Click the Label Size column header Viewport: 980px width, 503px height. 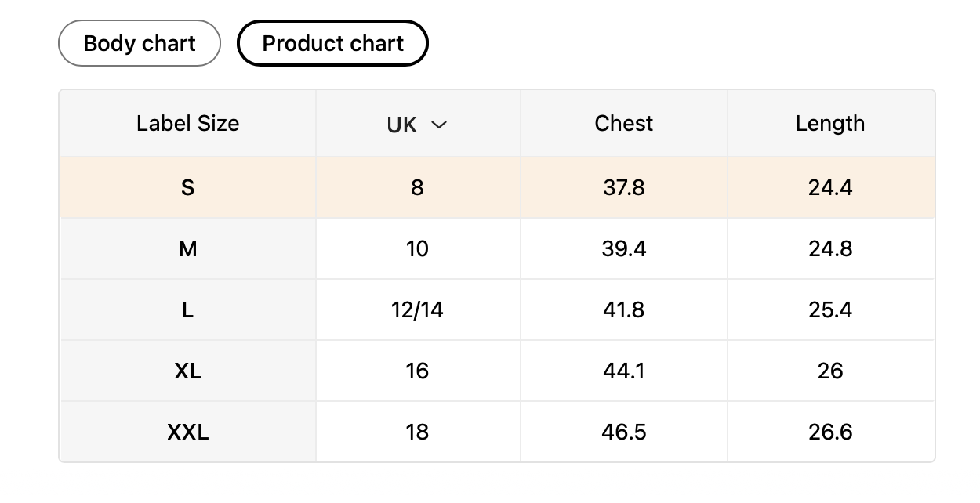pyautogui.click(x=187, y=123)
